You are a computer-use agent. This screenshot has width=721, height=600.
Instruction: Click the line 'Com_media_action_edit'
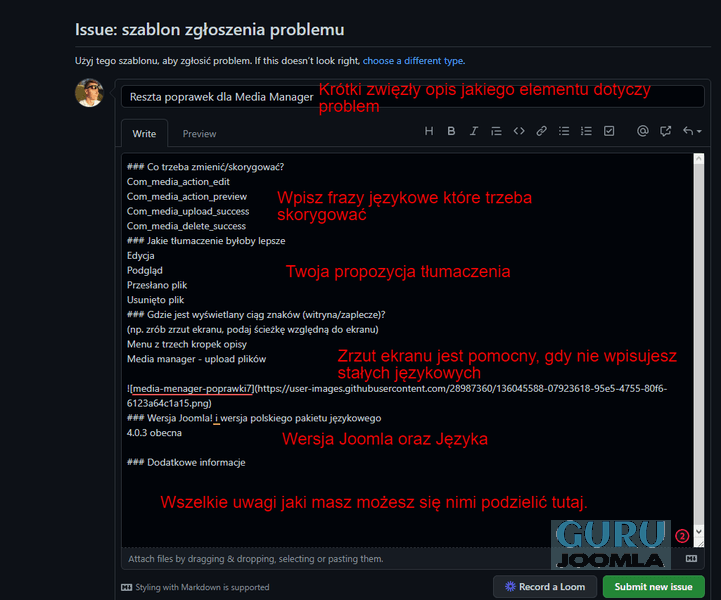pyautogui.click(x=178, y=182)
